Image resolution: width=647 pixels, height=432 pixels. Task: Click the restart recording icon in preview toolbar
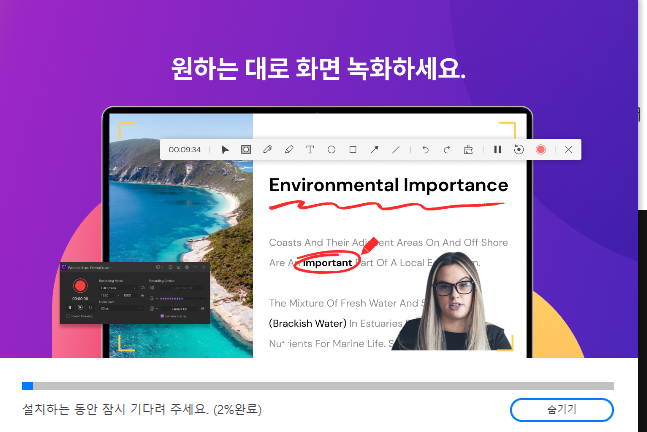[x=519, y=149]
